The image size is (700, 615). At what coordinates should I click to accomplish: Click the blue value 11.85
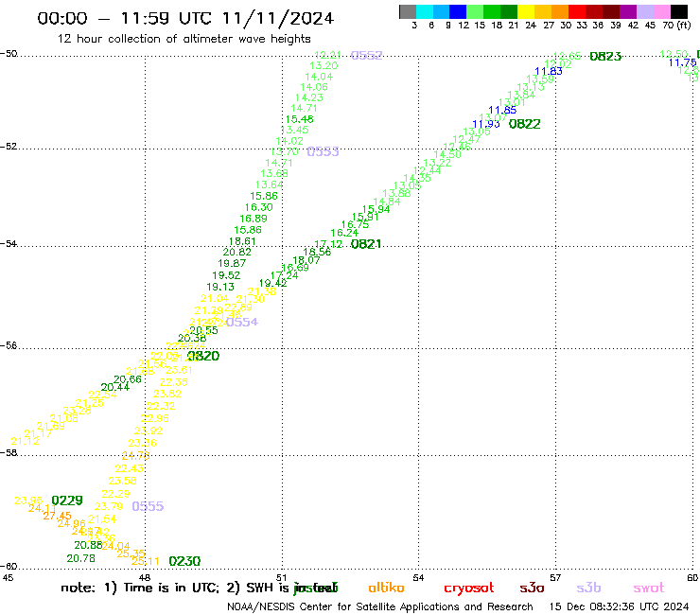[502, 110]
